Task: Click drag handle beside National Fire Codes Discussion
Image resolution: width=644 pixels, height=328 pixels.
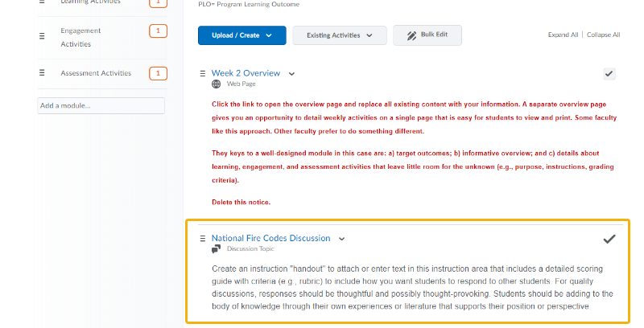Action: coord(203,239)
